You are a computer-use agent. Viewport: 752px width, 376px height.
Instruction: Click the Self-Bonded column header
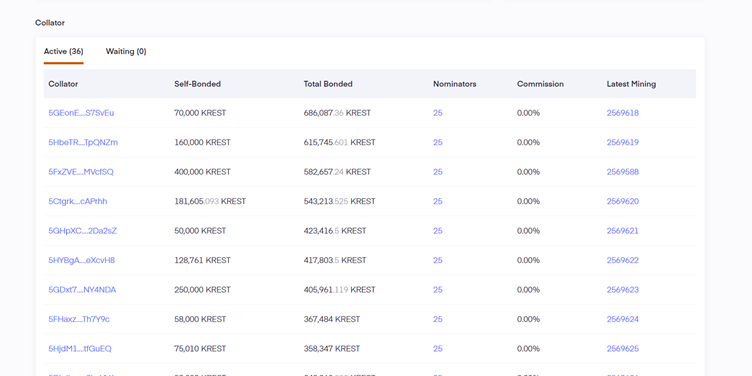click(x=198, y=84)
